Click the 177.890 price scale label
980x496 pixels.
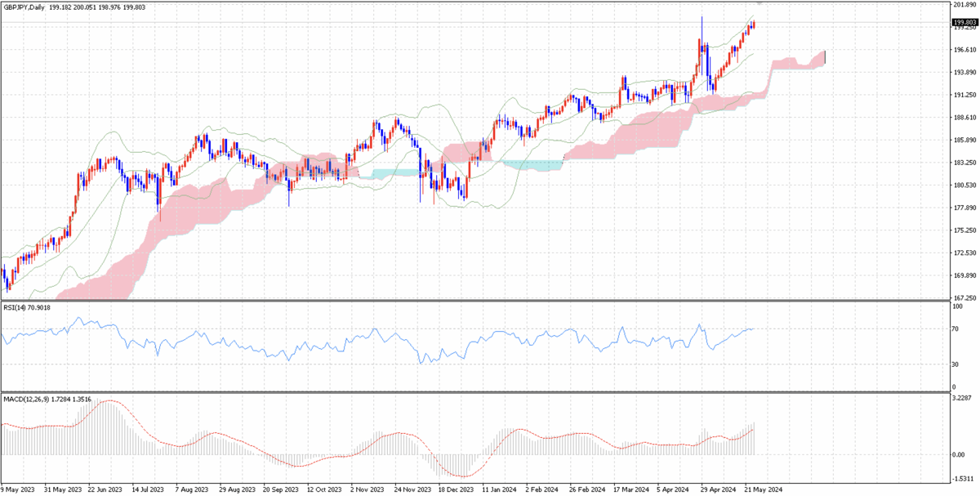965,208
